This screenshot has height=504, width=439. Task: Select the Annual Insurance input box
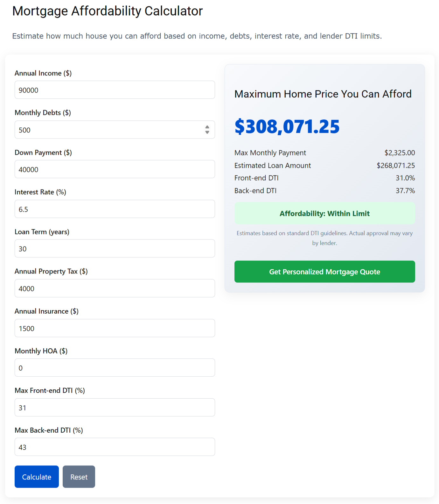click(x=115, y=328)
